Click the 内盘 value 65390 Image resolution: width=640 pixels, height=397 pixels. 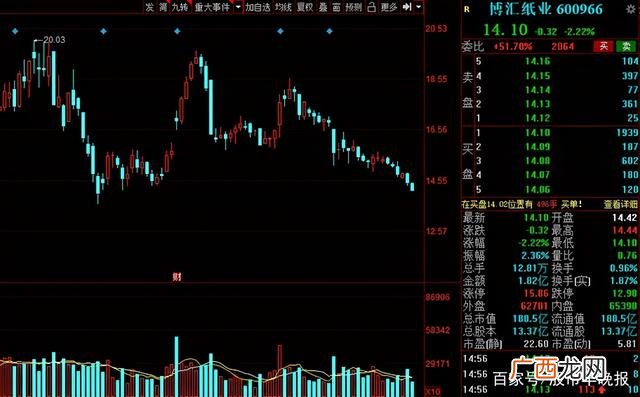point(622,306)
